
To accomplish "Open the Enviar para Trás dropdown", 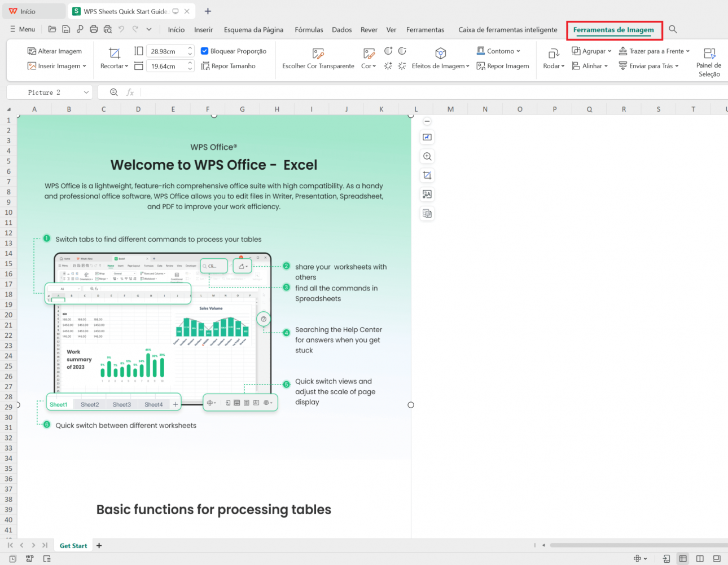I will [649, 66].
